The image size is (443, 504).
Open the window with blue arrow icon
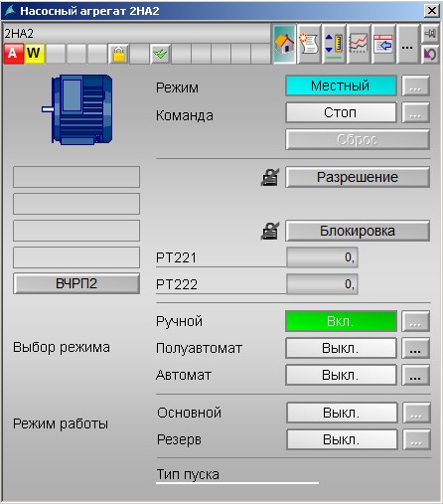pos(383,44)
